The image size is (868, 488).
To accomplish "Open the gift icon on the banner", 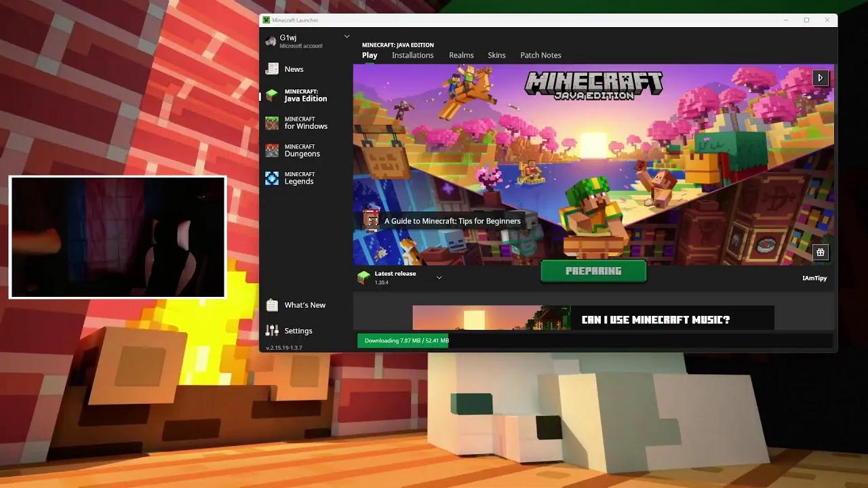I will pos(821,251).
